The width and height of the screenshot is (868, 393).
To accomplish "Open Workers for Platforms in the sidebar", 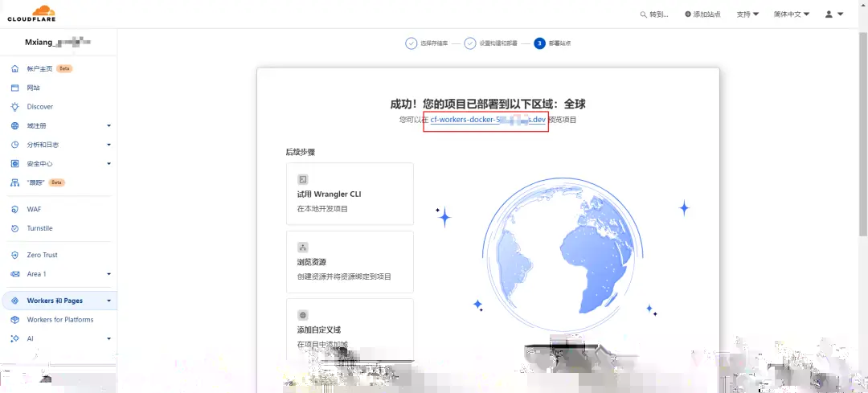I will (x=60, y=319).
